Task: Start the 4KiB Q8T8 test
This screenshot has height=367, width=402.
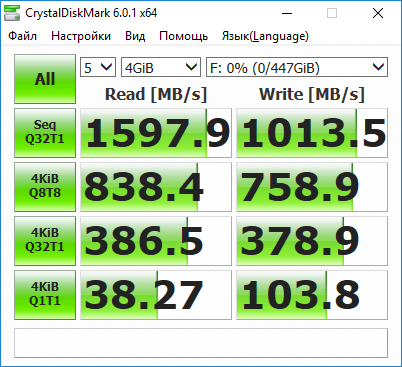Action: point(45,187)
